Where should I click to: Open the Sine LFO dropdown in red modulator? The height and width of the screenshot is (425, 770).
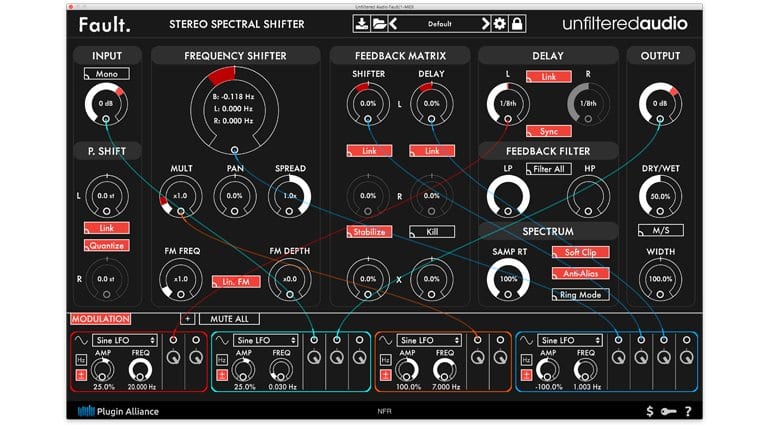[x=126, y=340]
